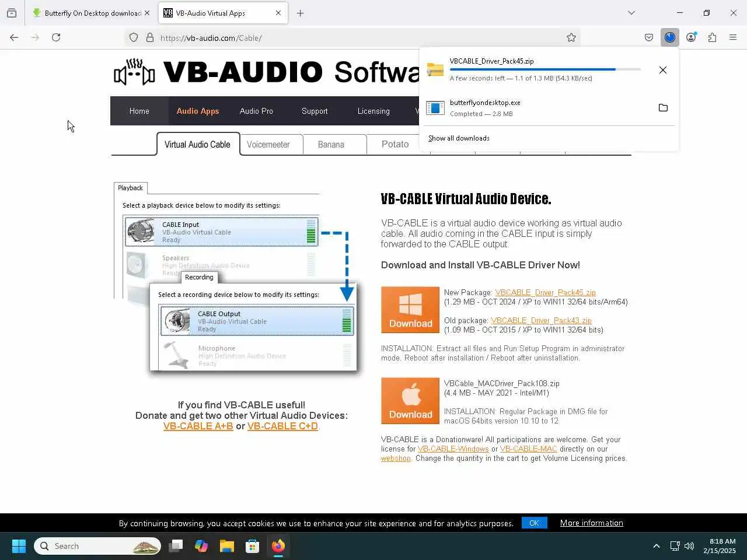The image size is (747, 560).
Task: Open the Firefox account icon
Action: point(691,37)
